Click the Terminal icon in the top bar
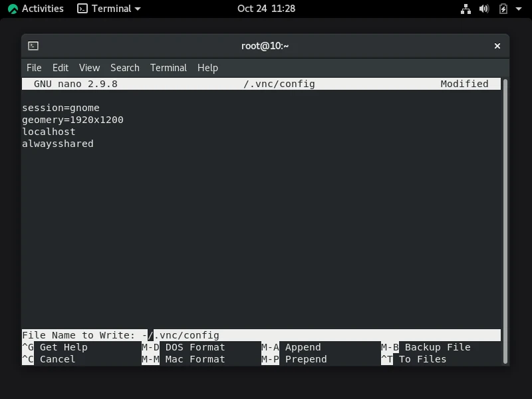532x399 pixels. (x=82, y=9)
